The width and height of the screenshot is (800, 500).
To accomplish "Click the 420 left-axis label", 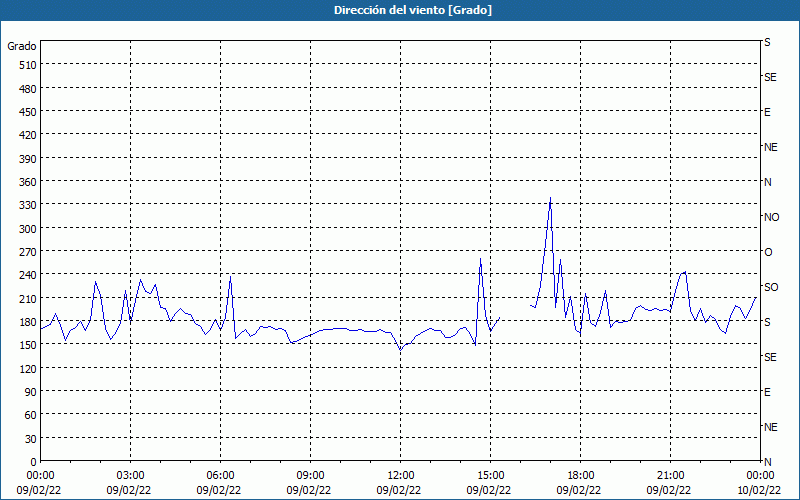I will tap(29, 135).
